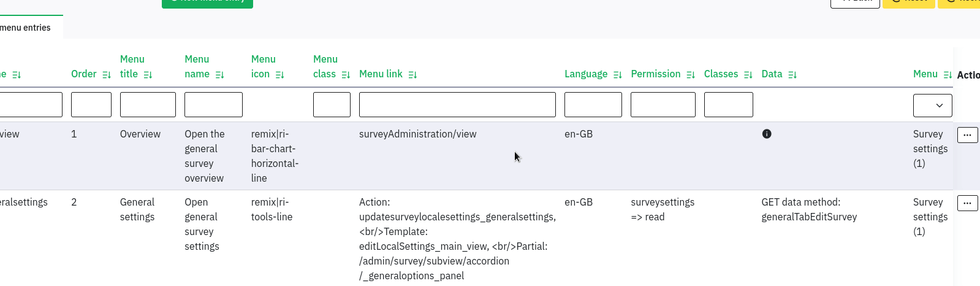Focus the Menu link filter input field

[x=457, y=105]
